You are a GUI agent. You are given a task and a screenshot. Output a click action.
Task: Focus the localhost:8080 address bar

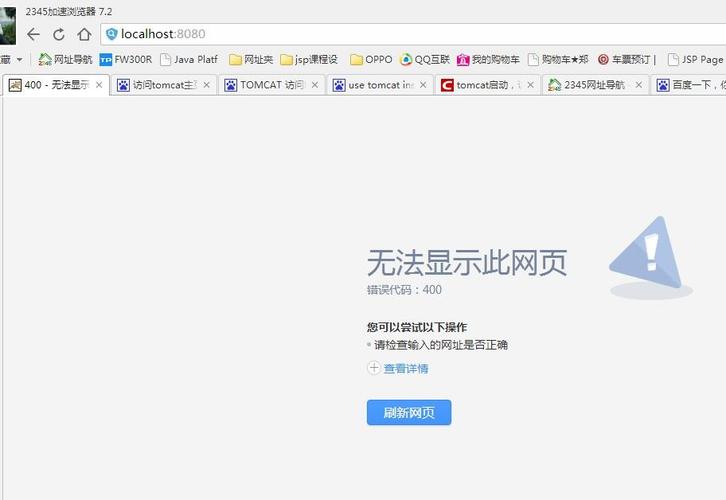[413, 34]
